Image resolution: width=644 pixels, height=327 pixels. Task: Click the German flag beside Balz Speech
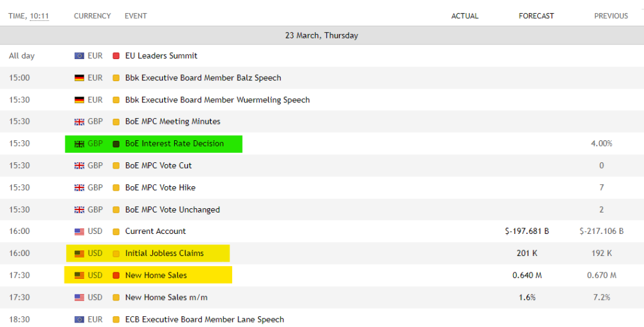pyautogui.click(x=79, y=78)
